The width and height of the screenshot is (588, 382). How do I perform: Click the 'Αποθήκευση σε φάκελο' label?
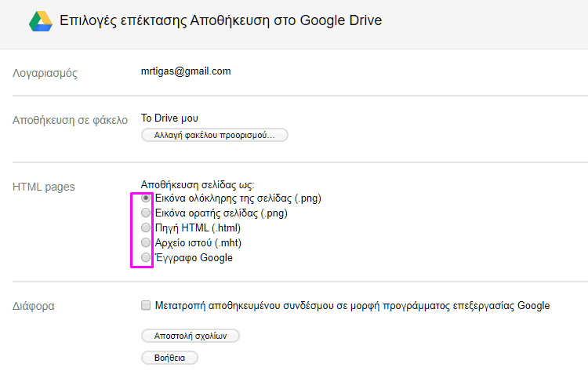click(70, 120)
